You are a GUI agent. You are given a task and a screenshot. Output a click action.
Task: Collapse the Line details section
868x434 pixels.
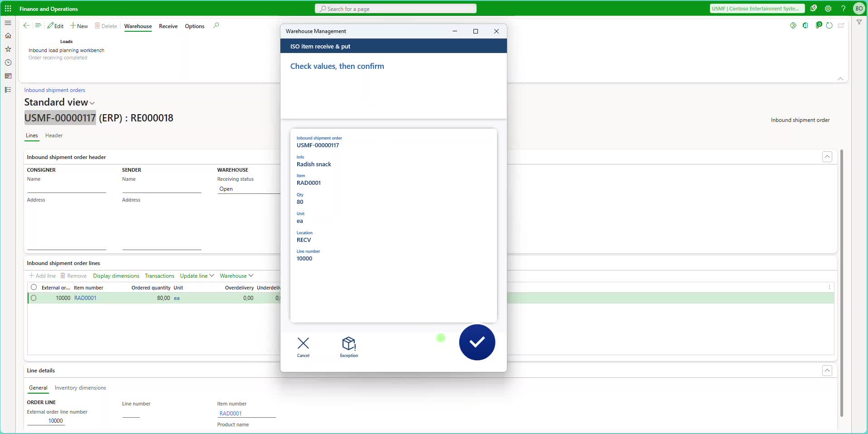click(827, 371)
